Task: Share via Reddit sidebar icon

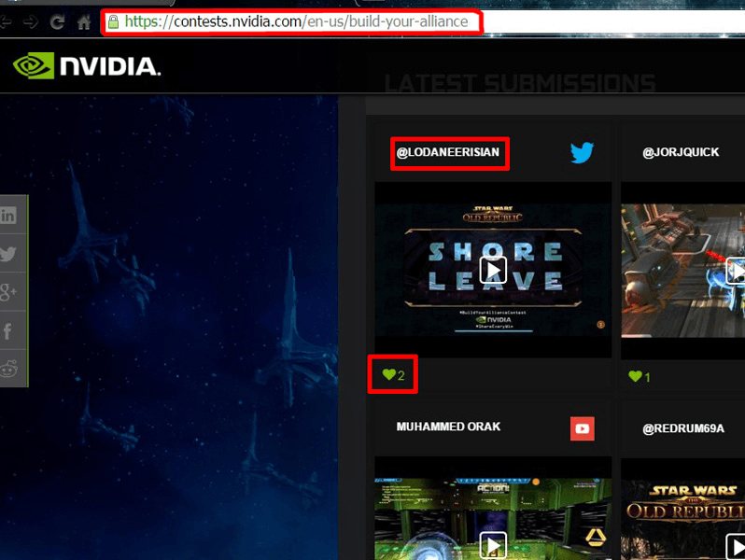Action: point(8,368)
